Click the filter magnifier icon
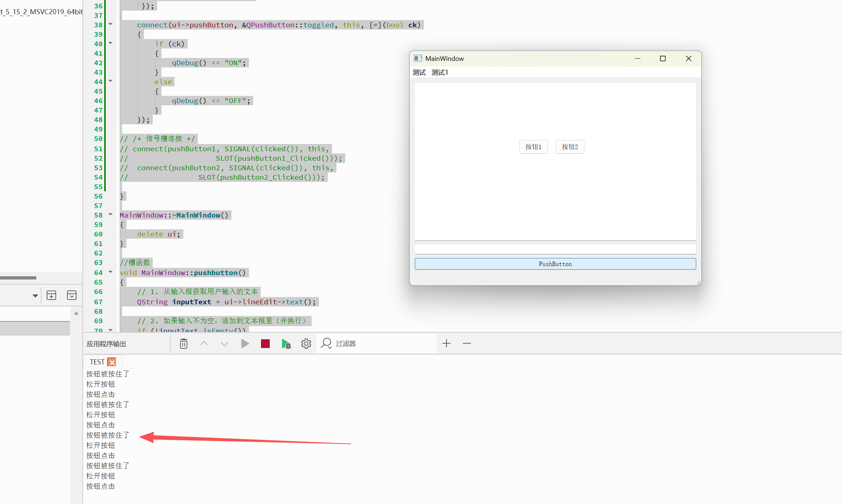The width and height of the screenshot is (842, 504). [x=326, y=343]
